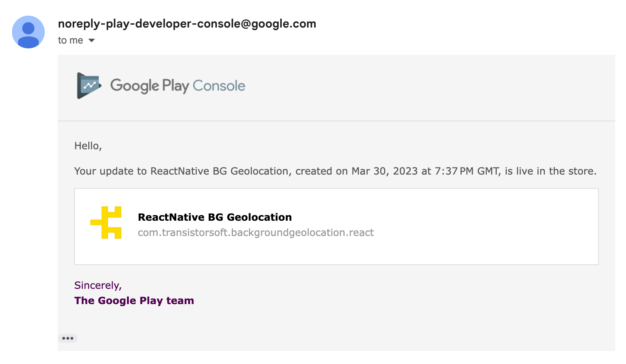Select the sender email address
Screen dimensions: 626x364
point(187,23)
